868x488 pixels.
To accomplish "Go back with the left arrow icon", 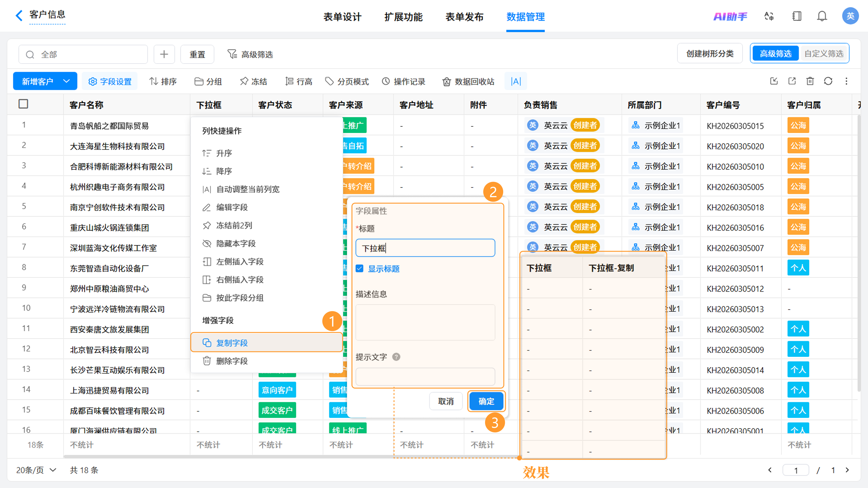I will (x=19, y=15).
